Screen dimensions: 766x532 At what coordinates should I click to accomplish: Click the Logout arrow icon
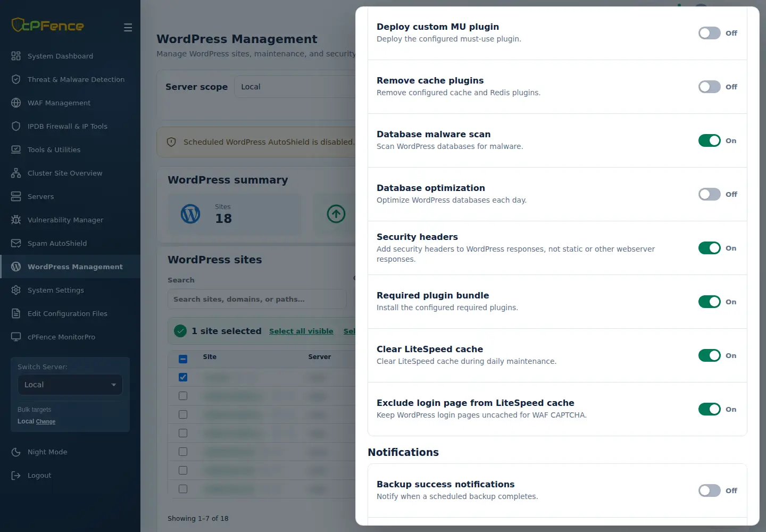[x=16, y=475]
